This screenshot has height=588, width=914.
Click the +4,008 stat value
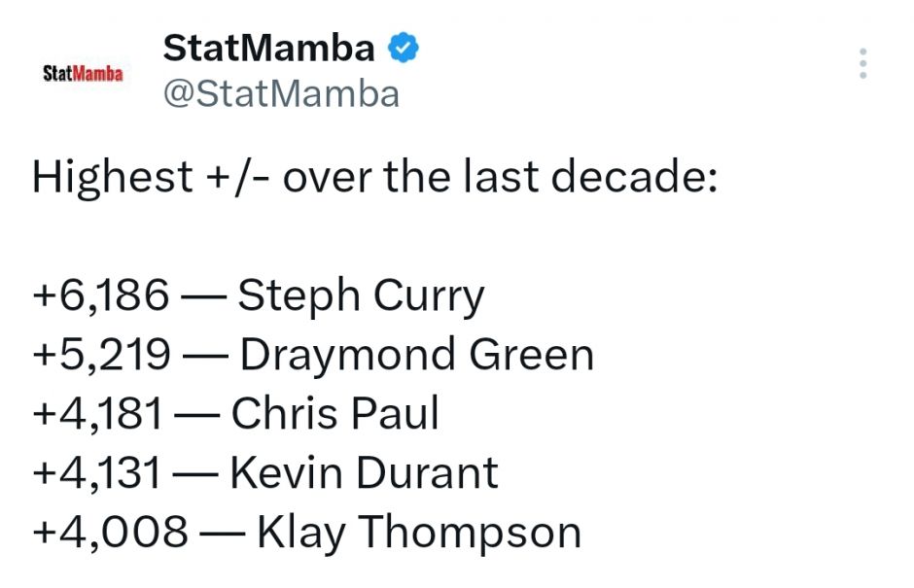(x=110, y=532)
